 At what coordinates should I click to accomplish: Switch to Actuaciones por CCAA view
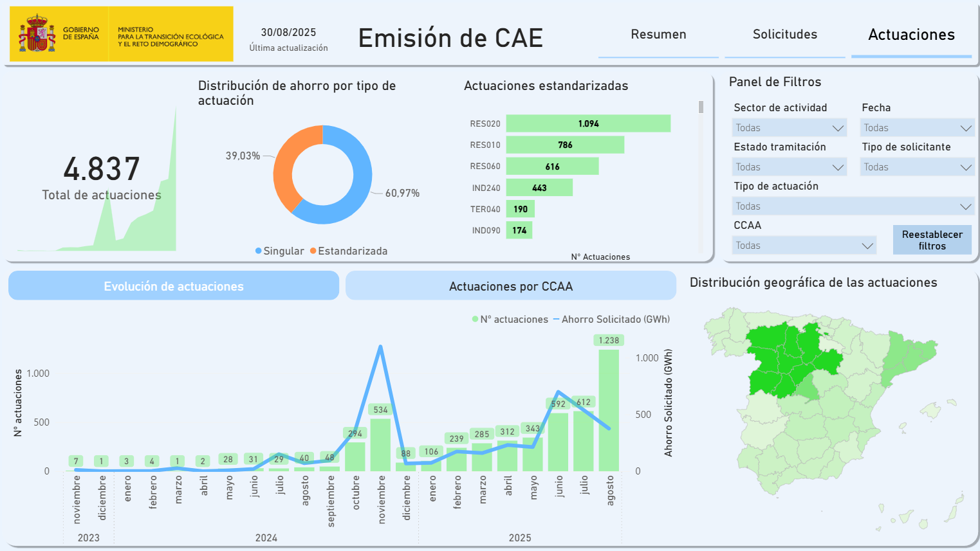click(x=511, y=286)
